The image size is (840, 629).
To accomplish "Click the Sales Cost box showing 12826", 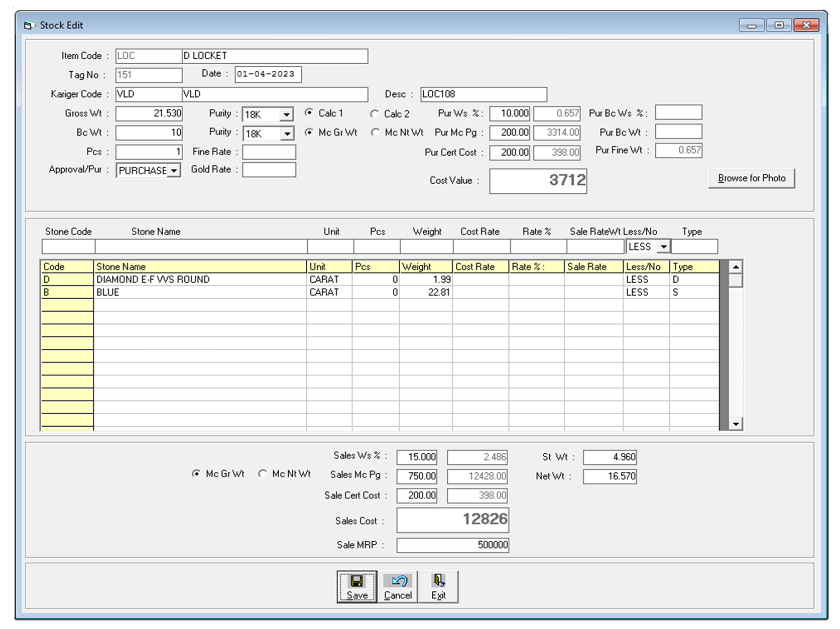I will point(453,520).
